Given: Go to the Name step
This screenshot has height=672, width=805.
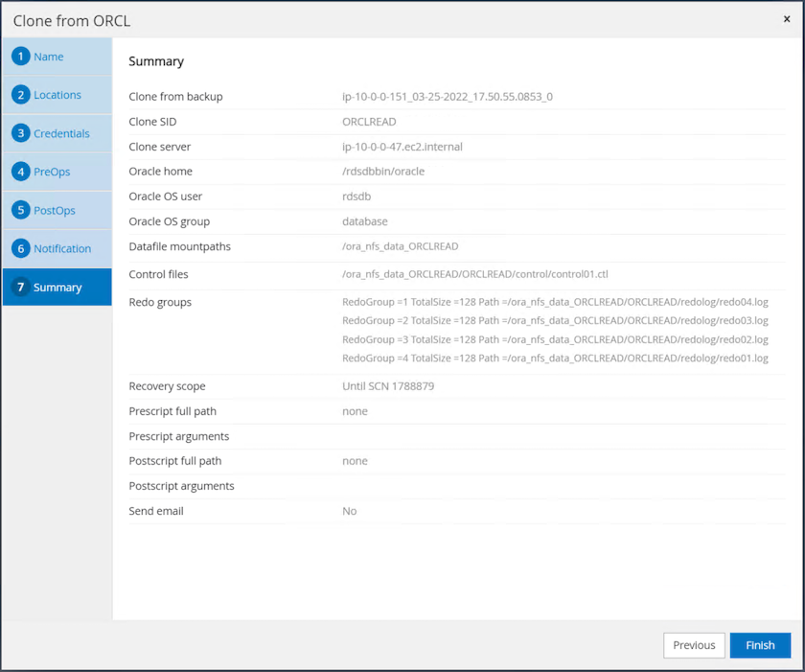Looking at the screenshot, I should 49,57.
